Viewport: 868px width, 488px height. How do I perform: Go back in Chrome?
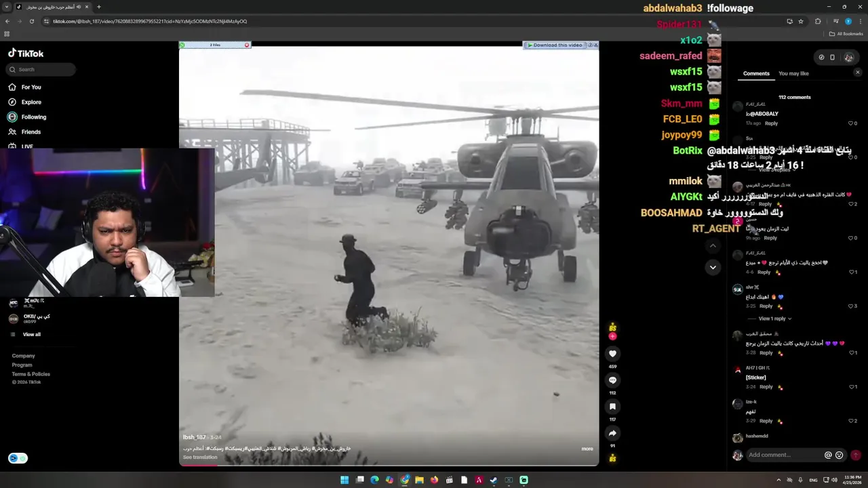coord(7,21)
